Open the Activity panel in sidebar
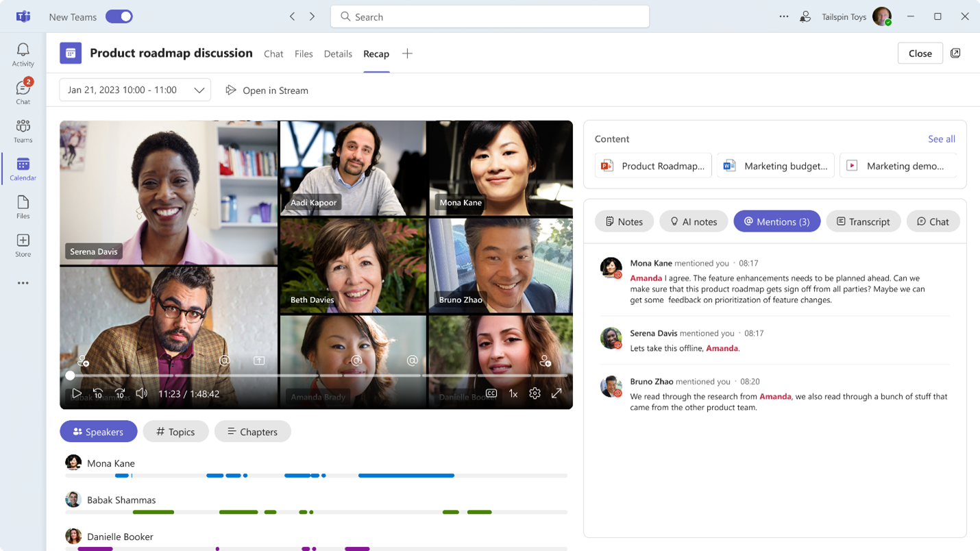 click(23, 53)
